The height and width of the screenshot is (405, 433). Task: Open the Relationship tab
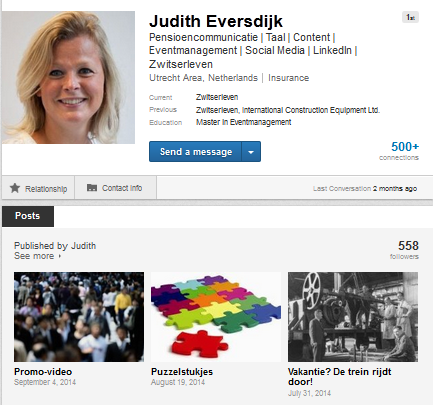coord(38,188)
